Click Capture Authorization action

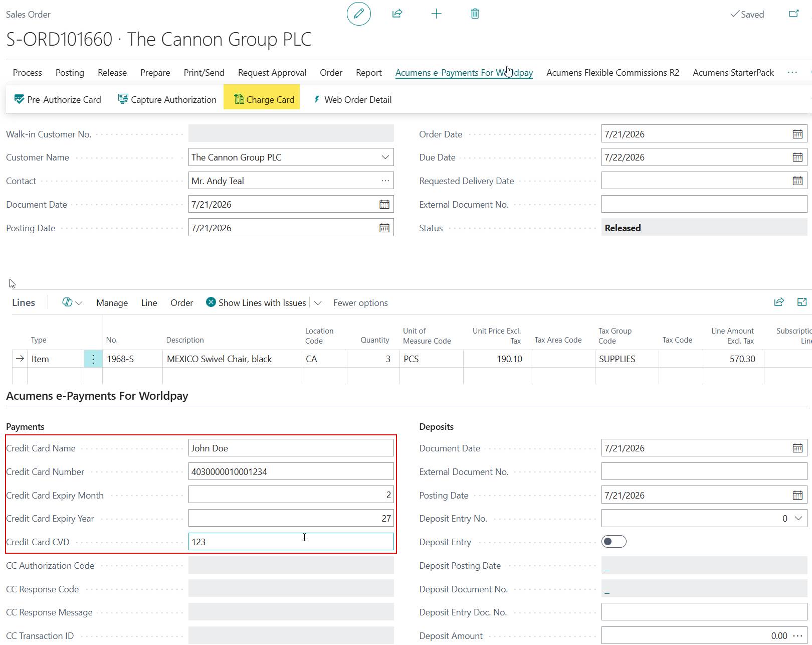(167, 100)
